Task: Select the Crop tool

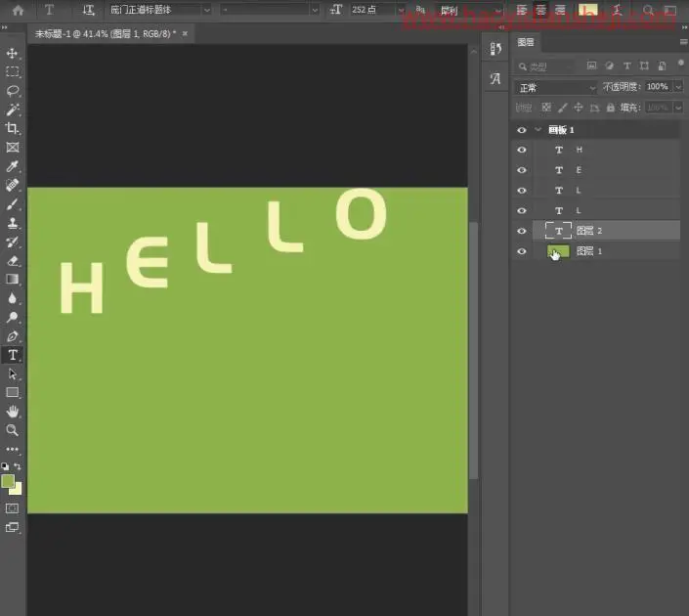Action: tap(13, 128)
